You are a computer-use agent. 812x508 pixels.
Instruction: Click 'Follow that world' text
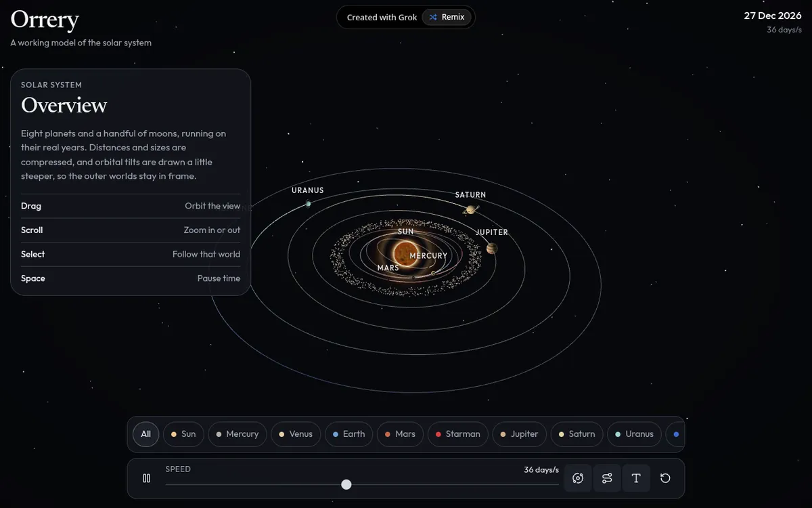(x=206, y=254)
